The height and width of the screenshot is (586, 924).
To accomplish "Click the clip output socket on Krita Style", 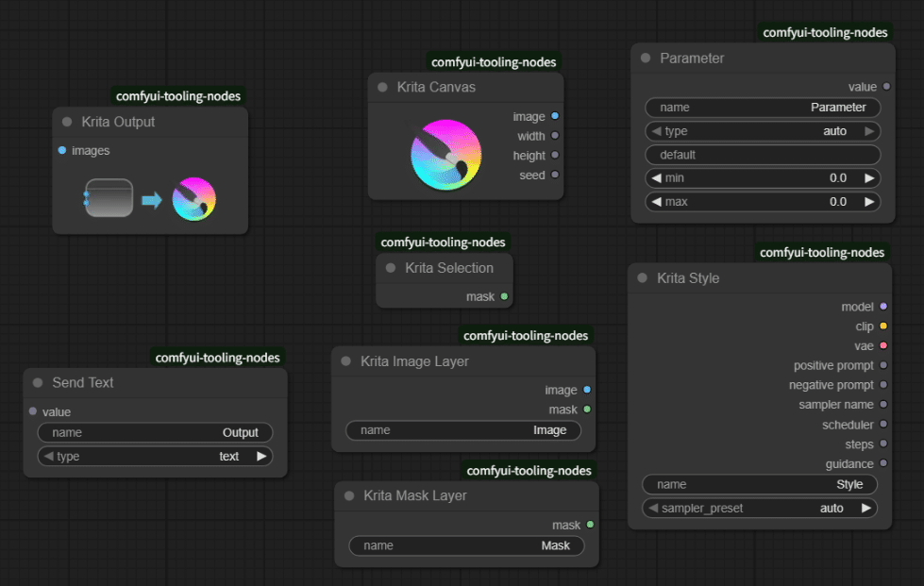I will (883, 326).
